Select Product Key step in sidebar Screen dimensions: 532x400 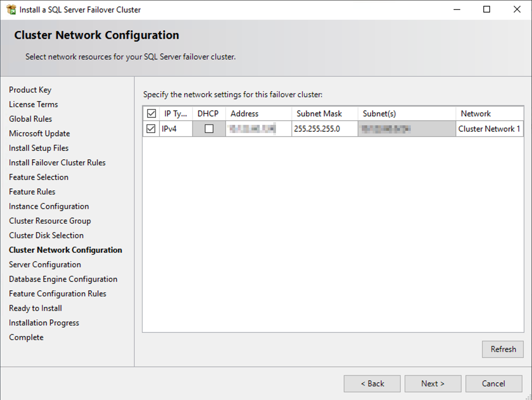[30, 90]
